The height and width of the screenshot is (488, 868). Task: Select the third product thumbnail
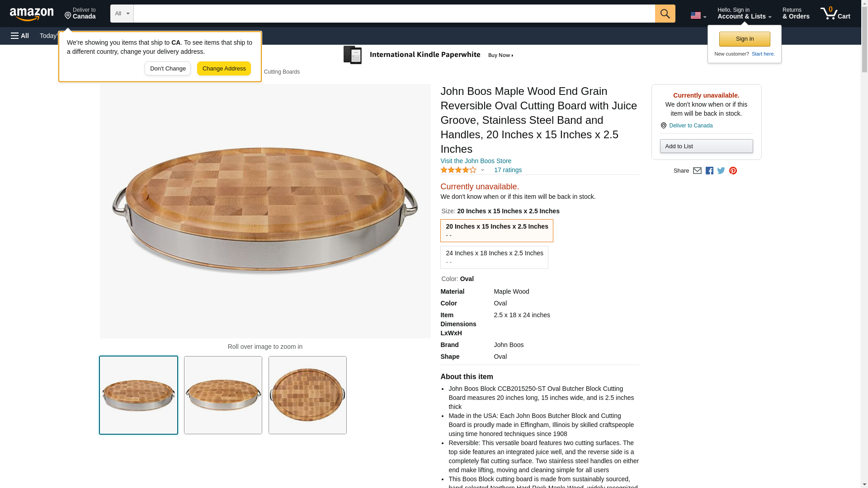[x=307, y=395]
